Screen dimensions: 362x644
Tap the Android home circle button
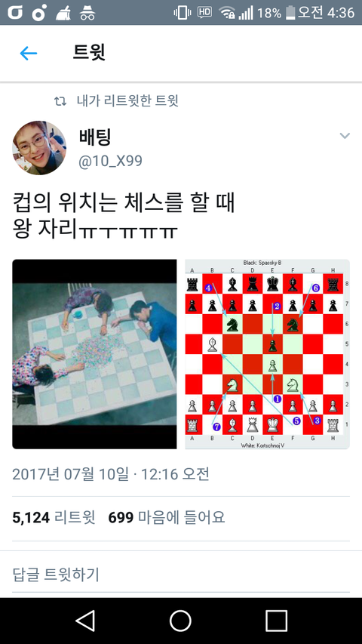coord(180,620)
